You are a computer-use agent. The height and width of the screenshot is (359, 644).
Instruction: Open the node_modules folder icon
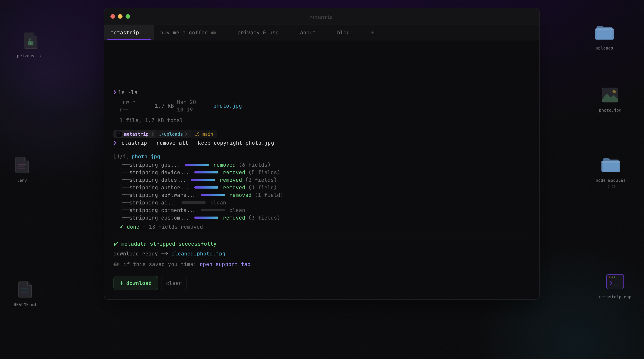(611, 165)
